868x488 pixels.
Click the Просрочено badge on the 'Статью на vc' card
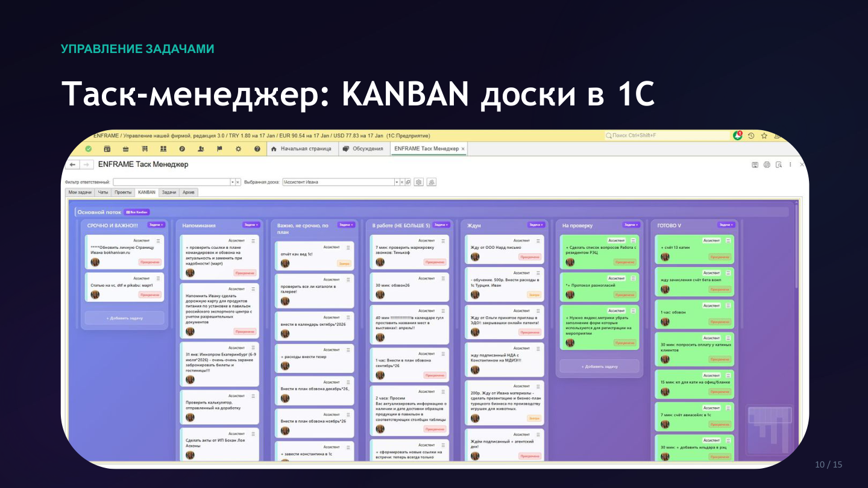[150, 295]
